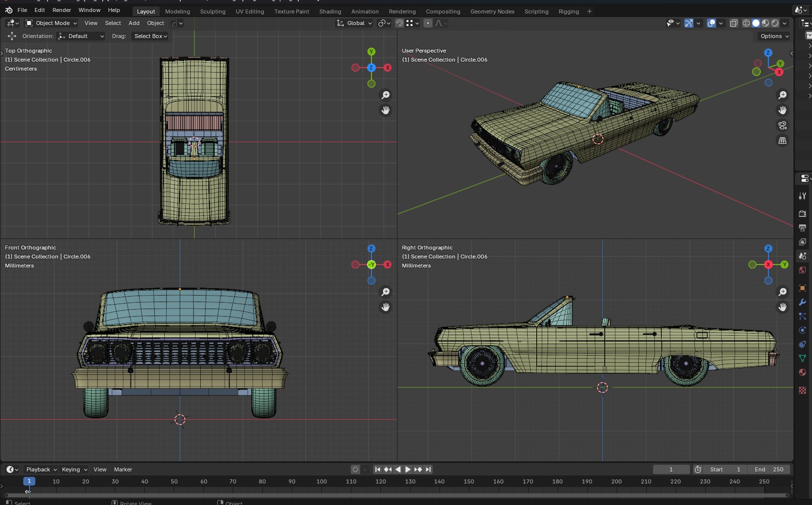812x505 pixels.
Task: Open viewport shading options arrow
Action: [x=784, y=23]
